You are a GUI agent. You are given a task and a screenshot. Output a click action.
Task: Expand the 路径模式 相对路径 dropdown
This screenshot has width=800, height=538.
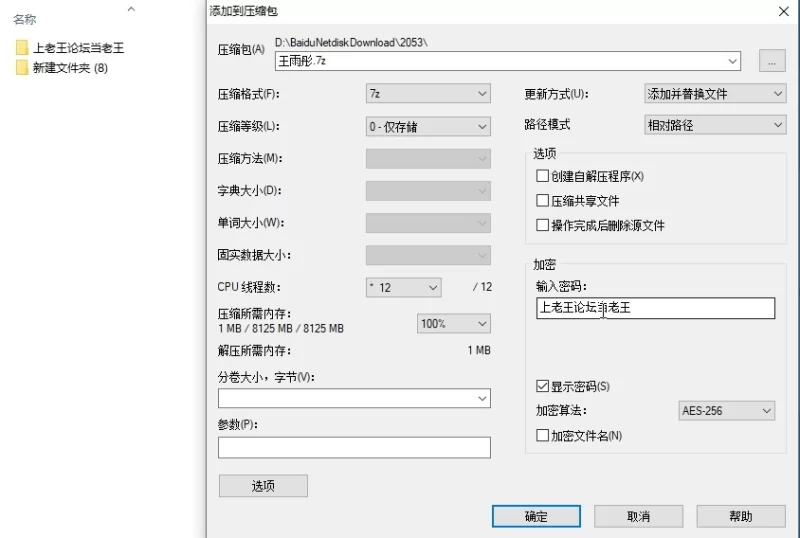(x=715, y=126)
